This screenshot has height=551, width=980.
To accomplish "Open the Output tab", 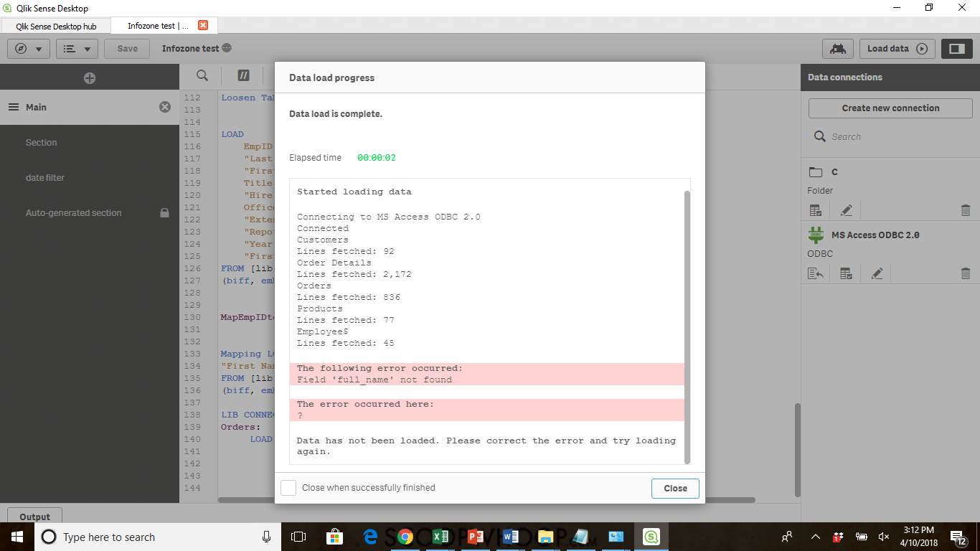I will click(34, 517).
